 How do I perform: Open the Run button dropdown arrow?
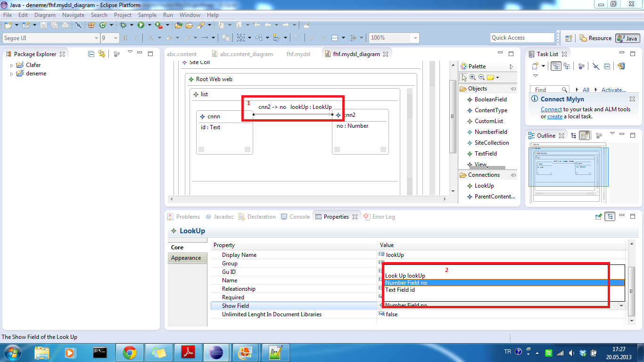[x=149, y=25]
